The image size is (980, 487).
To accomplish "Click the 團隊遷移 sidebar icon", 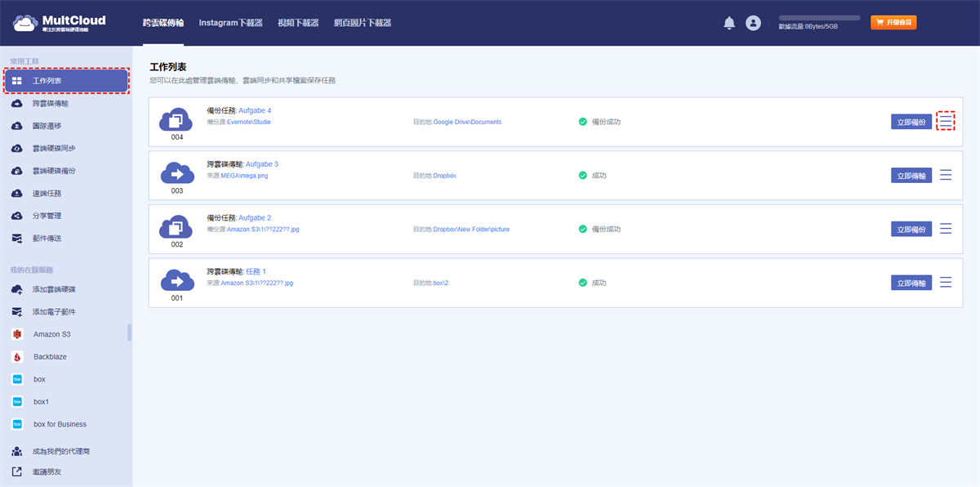I will coord(17,126).
